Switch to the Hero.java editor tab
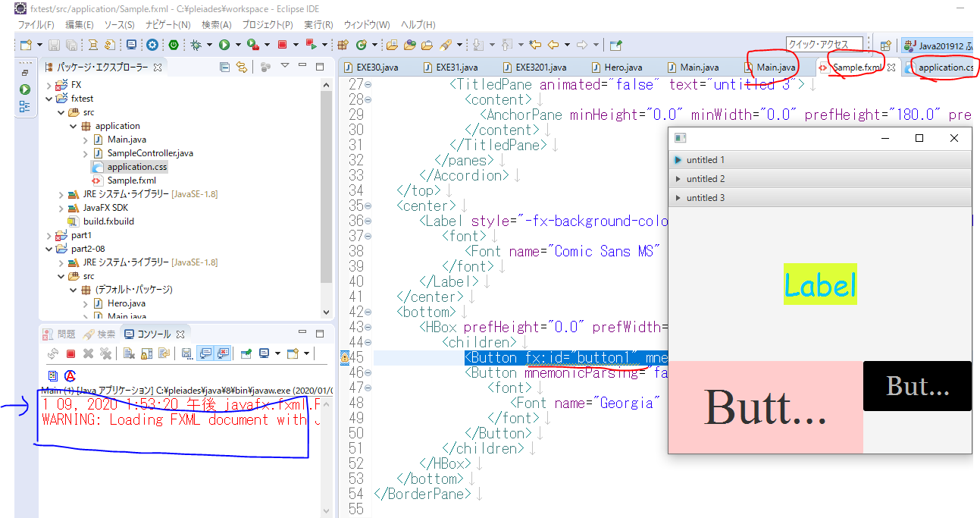Viewport: 980px width, 518px height. click(622, 67)
